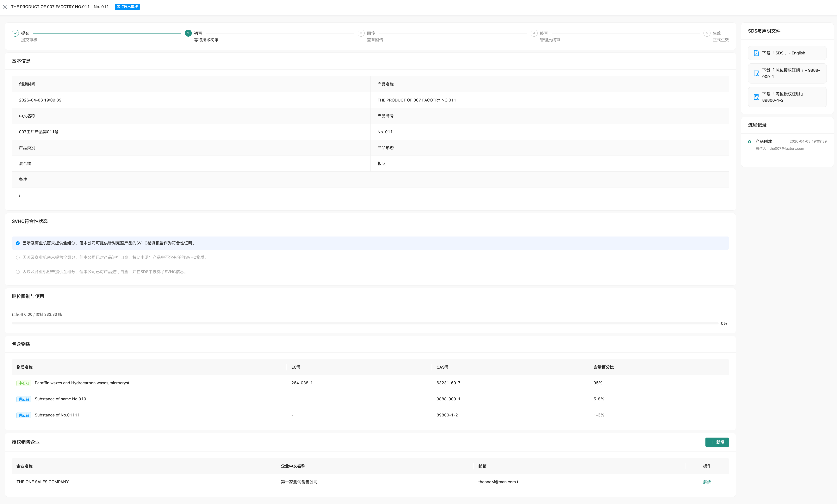Select radio: 可提供SVHC检测报告作为符合性证明
Image resolution: width=837 pixels, height=504 pixels.
coord(18,243)
